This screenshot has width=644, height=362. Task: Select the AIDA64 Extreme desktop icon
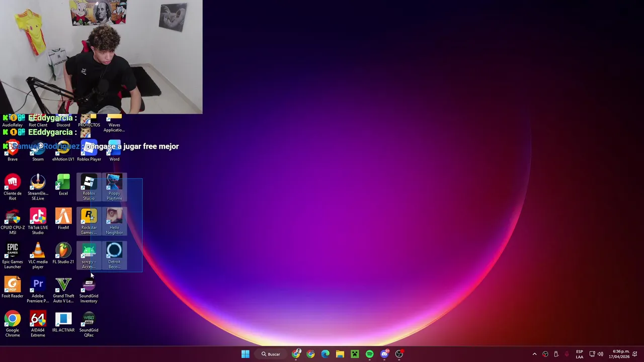click(38, 324)
